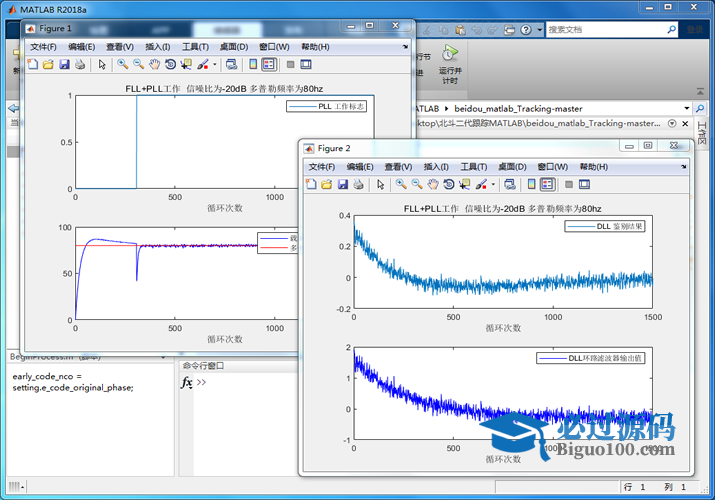
Task: Open file icon in Figure 1 toolbar
Action: point(48,64)
